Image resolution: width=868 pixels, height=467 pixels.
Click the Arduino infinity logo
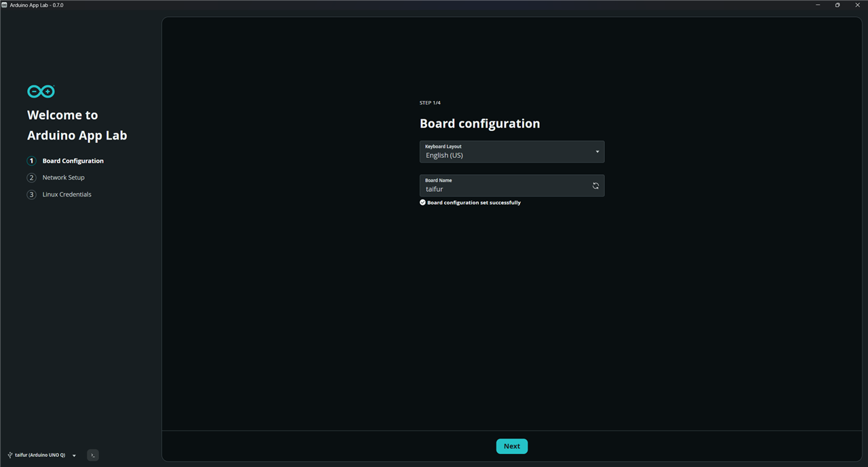tap(41, 92)
